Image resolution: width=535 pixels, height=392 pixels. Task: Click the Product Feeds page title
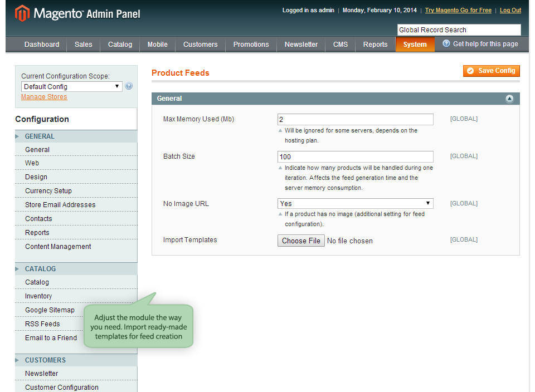coord(180,73)
